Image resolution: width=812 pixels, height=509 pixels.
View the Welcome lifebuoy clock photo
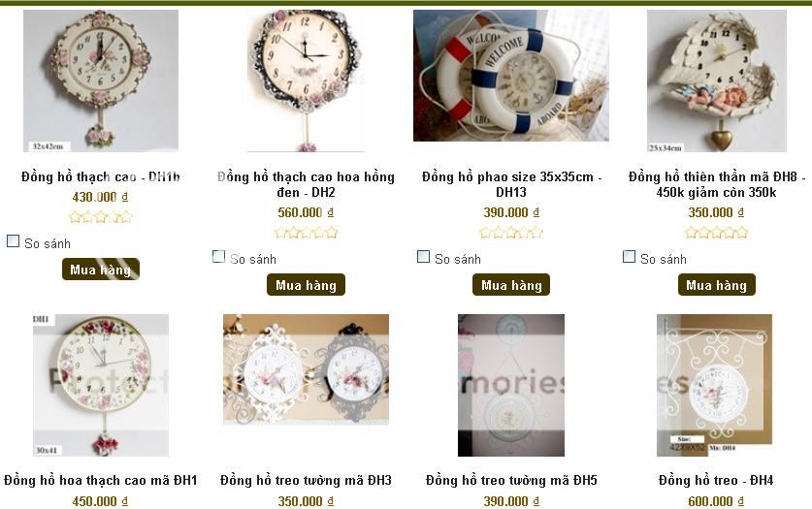tap(511, 76)
